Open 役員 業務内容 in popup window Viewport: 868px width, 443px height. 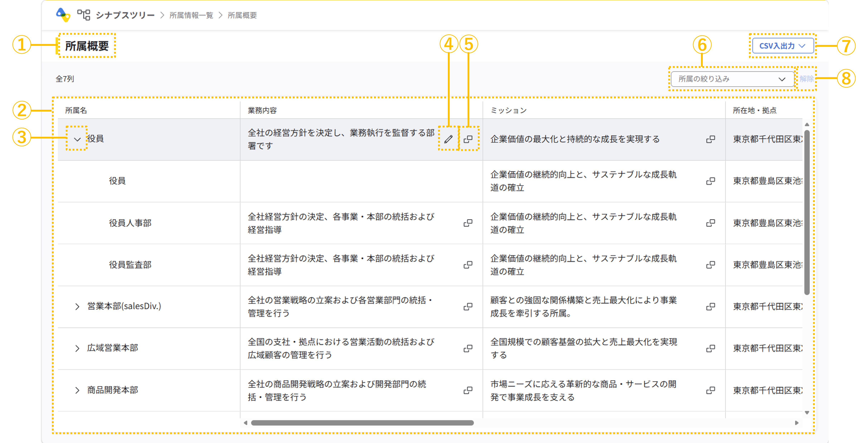468,139
